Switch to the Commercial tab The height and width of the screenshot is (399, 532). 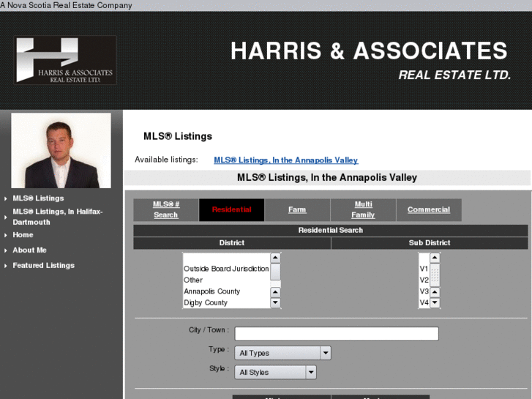pos(429,210)
